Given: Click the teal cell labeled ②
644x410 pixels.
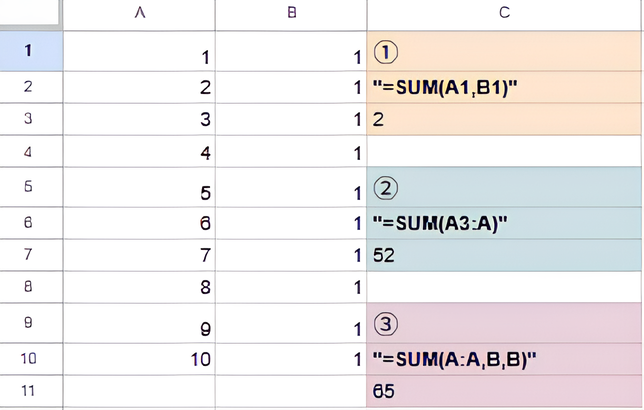Looking at the screenshot, I should pyautogui.click(x=504, y=187).
